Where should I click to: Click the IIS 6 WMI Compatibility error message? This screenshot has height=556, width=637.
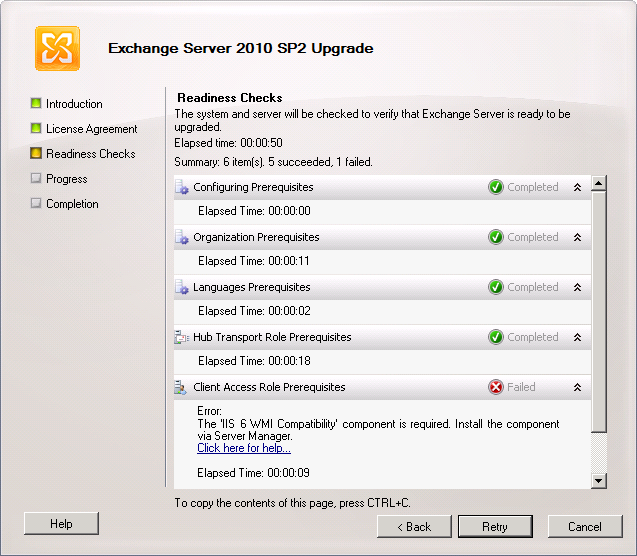(378, 430)
